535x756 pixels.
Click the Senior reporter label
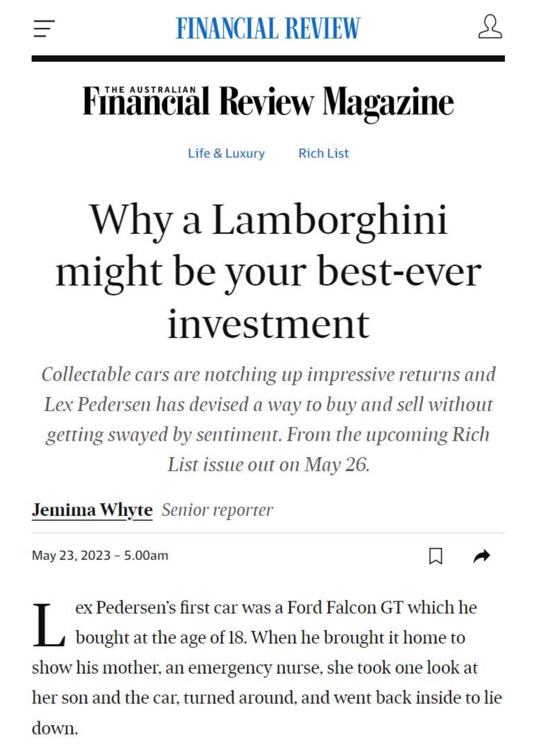pyautogui.click(x=218, y=510)
